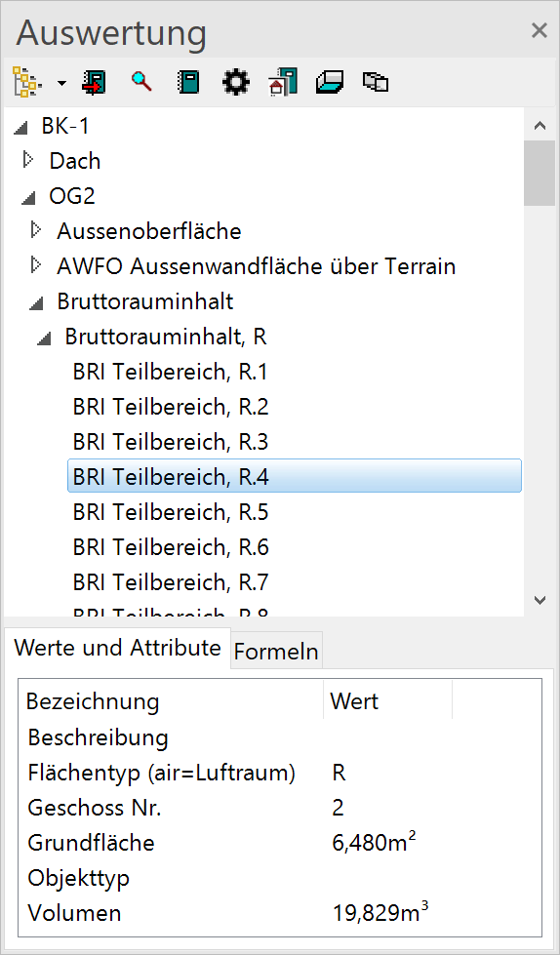Click the building with house icon
The image size is (560, 955).
click(x=282, y=82)
